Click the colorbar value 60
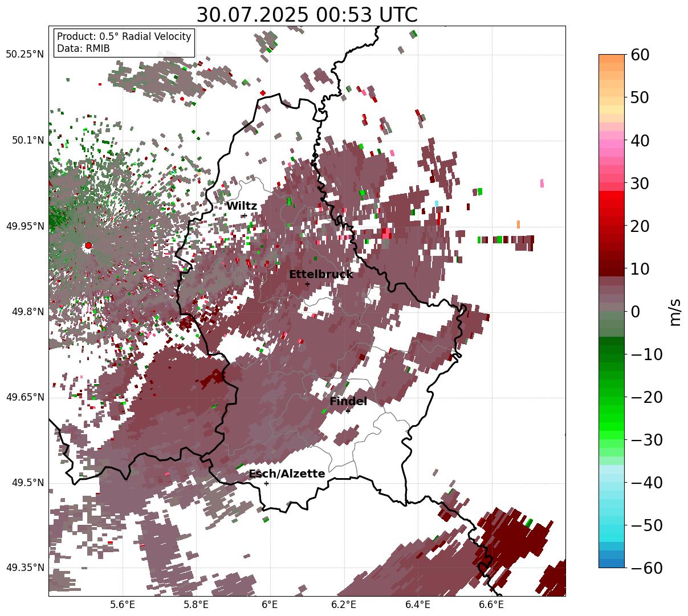 tap(639, 55)
